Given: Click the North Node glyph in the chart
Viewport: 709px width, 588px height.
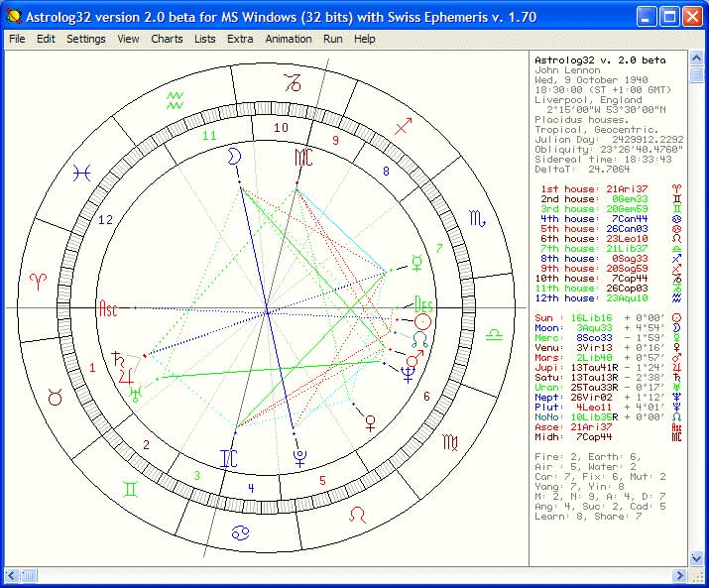Looking at the screenshot, I should coord(419,339).
